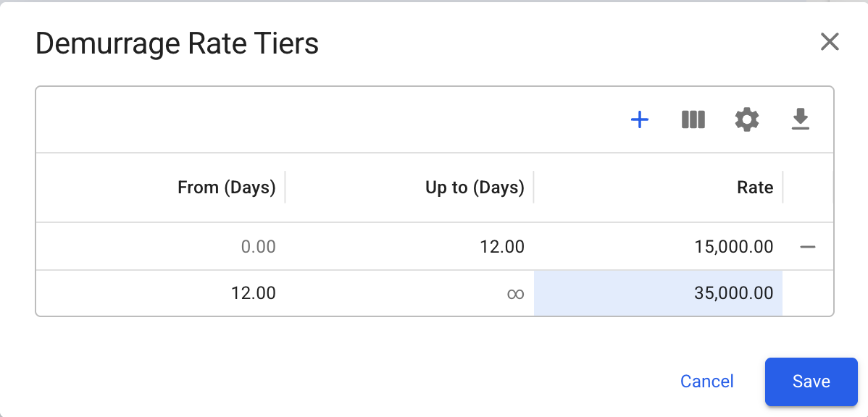Image resolution: width=868 pixels, height=417 pixels.
Task: Select the 12.00 From cell in second row
Action: pos(253,293)
